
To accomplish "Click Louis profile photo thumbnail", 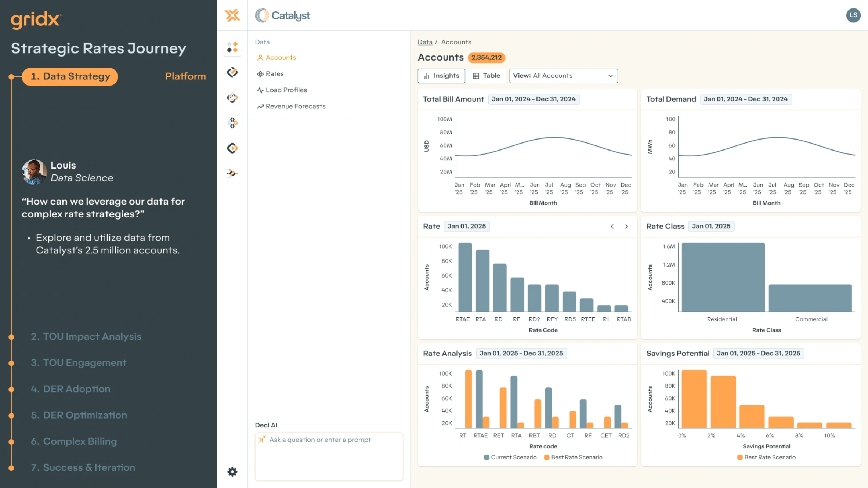I will click(34, 172).
